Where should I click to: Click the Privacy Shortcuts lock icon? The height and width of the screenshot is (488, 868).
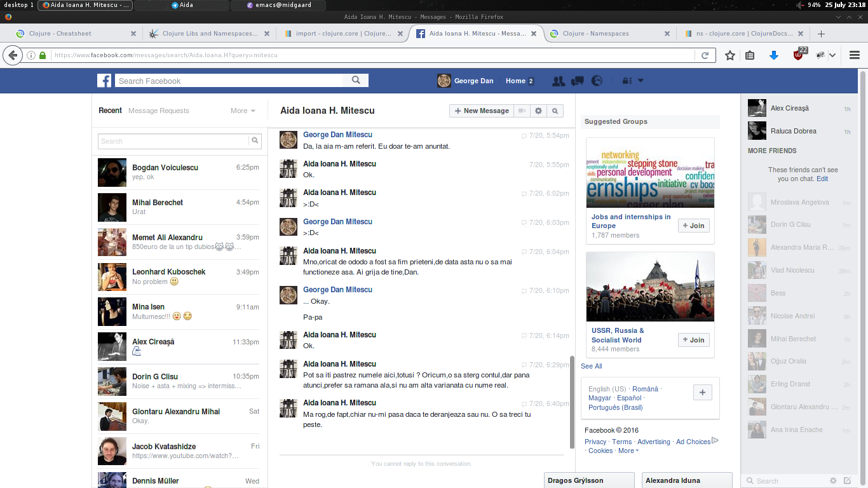[627, 81]
